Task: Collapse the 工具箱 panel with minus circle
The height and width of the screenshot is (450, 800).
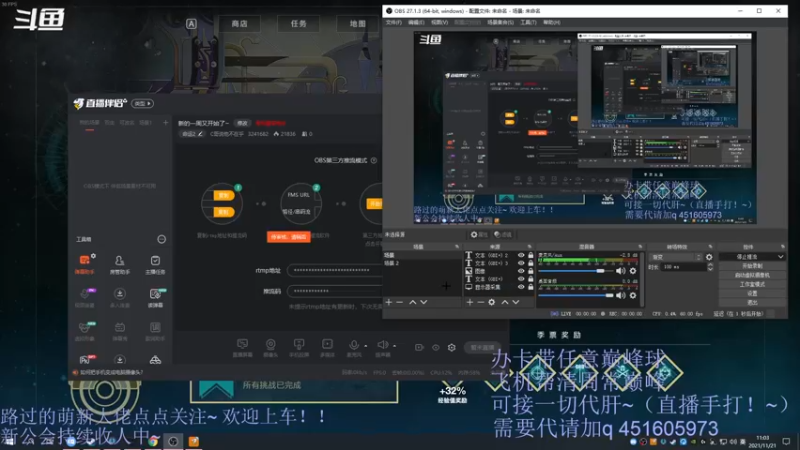Action: [161, 239]
